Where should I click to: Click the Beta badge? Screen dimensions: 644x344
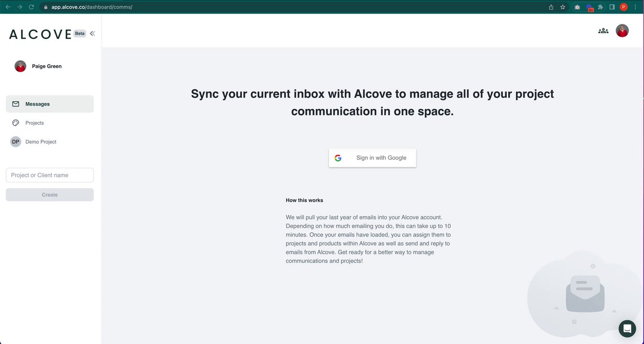tap(80, 33)
